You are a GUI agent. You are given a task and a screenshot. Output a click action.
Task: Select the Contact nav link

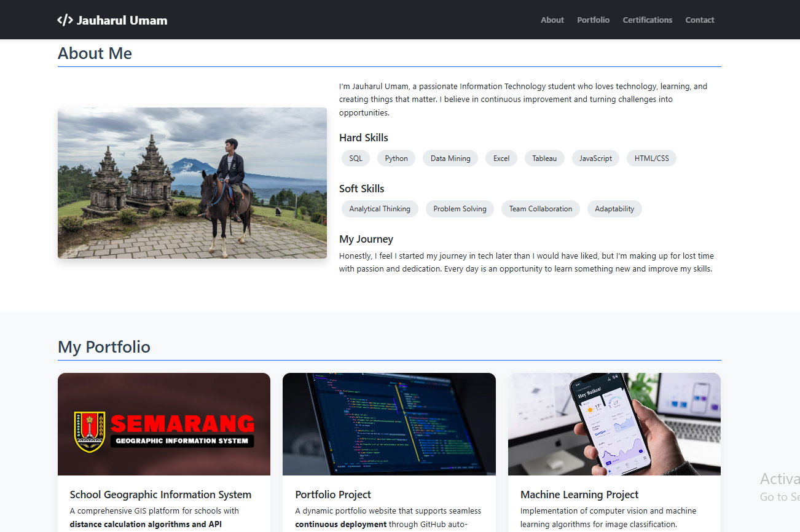pos(699,20)
